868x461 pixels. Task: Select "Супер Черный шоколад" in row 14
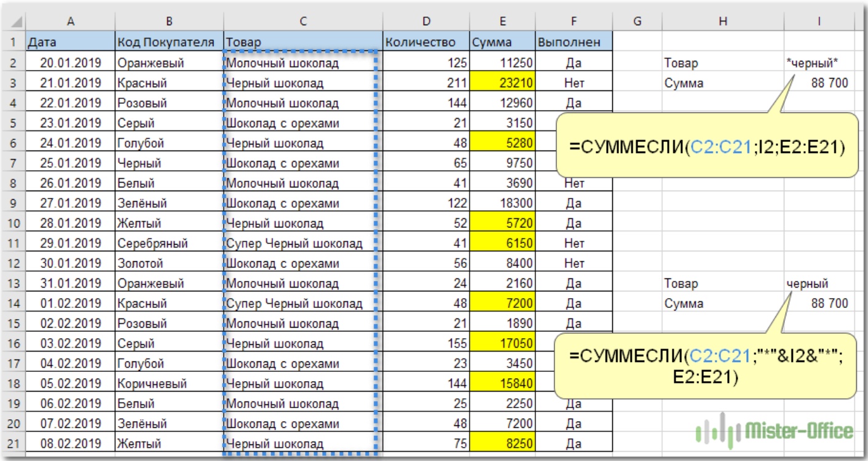[303, 304]
